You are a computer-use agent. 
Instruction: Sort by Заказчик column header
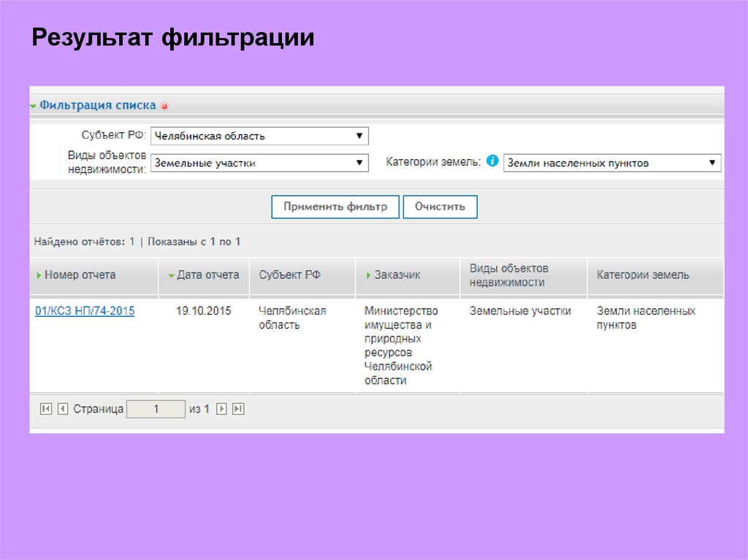click(397, 275)
